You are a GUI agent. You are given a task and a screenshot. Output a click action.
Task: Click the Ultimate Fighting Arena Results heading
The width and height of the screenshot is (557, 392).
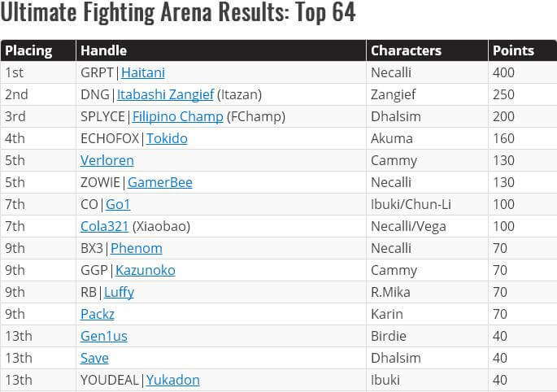pos(178,14)
